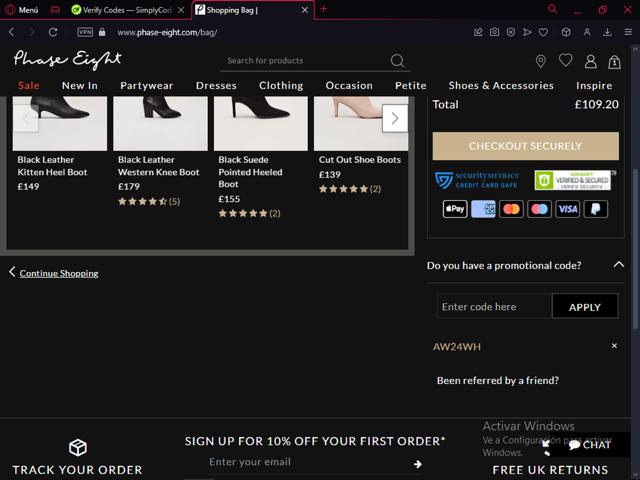The height and width of the screenshot is (480, 640).
Task: Open the Cut Out Shoe Boots link
Action: tap(360, 160)
